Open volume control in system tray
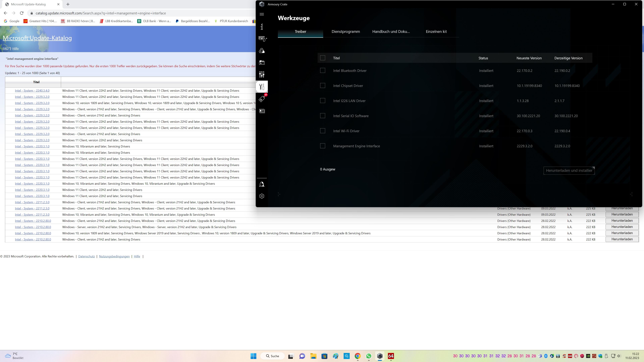The image size is (644, 362). click(x=619, y=356)
